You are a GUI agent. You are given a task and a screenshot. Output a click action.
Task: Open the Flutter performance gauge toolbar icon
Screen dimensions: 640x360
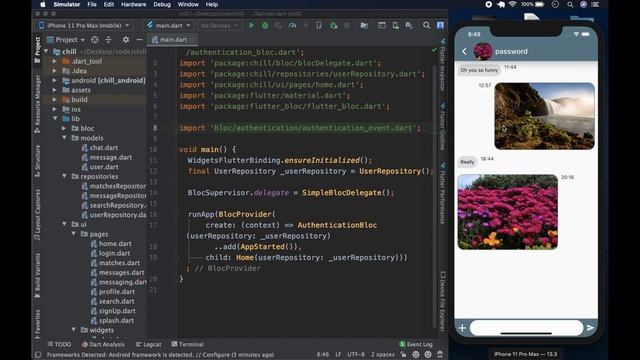pos(292,25)
